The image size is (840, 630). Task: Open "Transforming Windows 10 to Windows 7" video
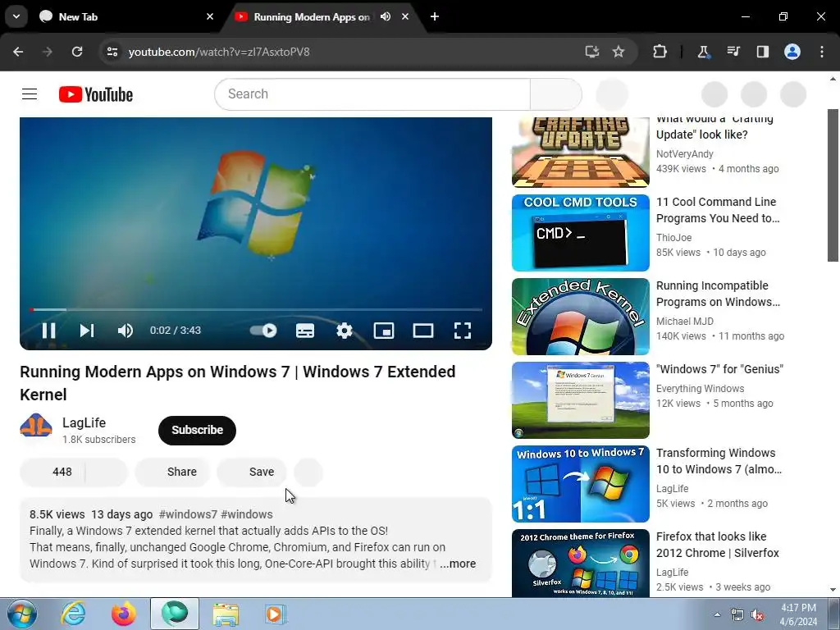click(719, 461)
